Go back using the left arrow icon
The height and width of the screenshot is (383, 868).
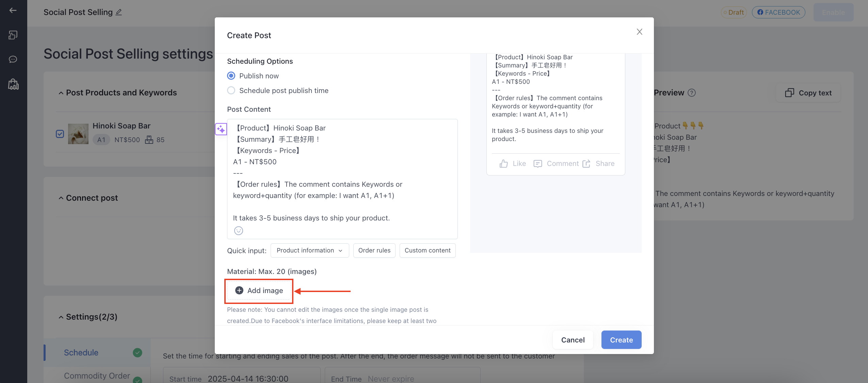tap(13, 11)
